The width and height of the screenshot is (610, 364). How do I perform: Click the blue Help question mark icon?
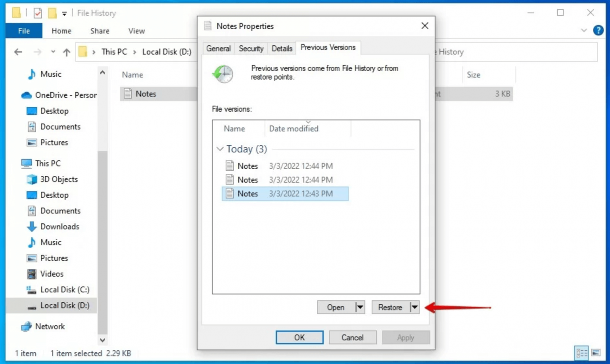click(598, 30)
